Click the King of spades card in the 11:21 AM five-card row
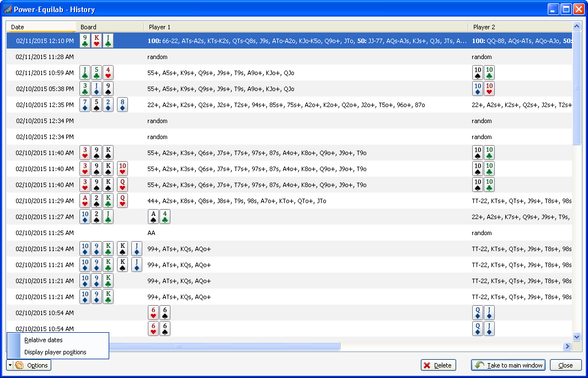Viewport: 588px width, 378px height. 122,265
